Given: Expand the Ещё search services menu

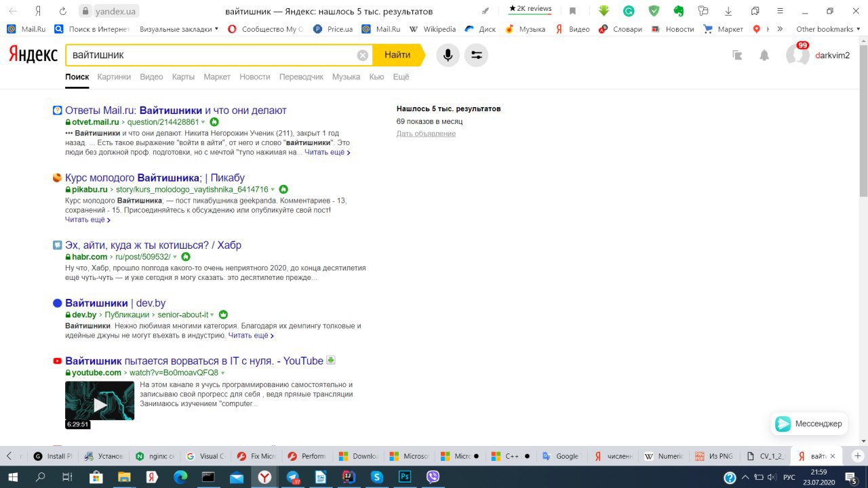Looking at the screenshot, I should pos(401,77).
